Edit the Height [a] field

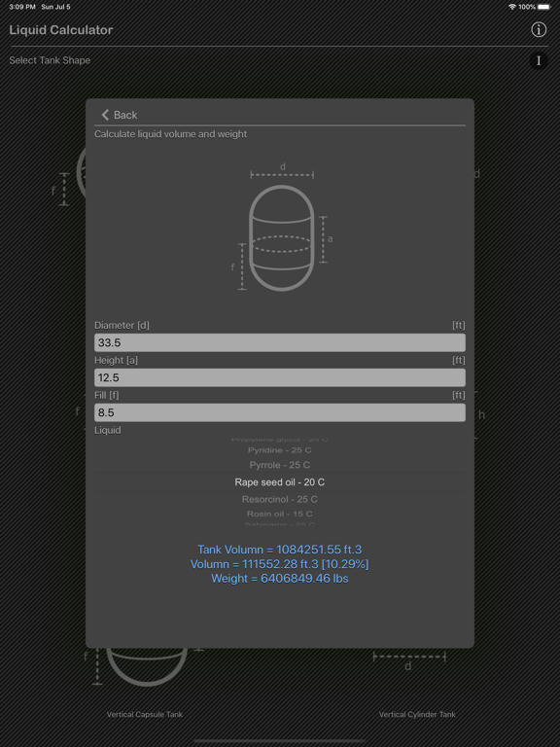pyautogui.click(x=280, y=377)
